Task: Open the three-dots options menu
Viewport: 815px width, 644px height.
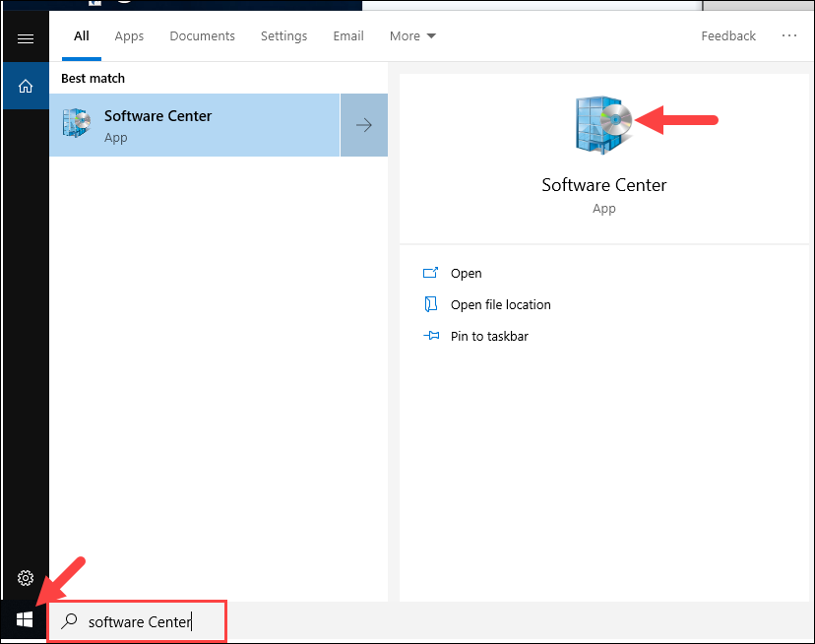Action: (789, 35)
